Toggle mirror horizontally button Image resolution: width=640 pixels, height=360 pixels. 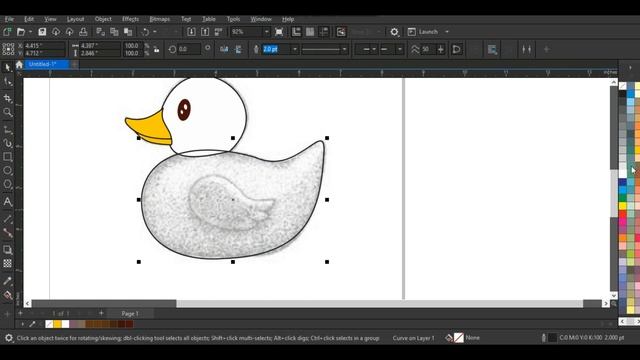click(224, 49)
